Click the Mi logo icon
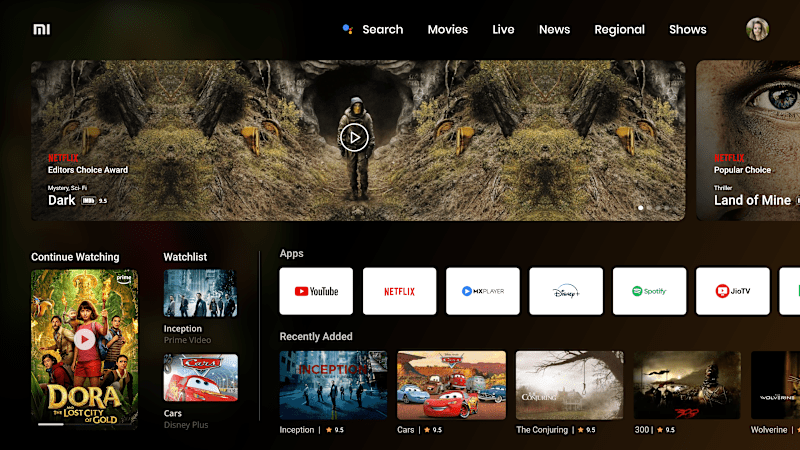This screenshot has height=450, width=800. 42,30
